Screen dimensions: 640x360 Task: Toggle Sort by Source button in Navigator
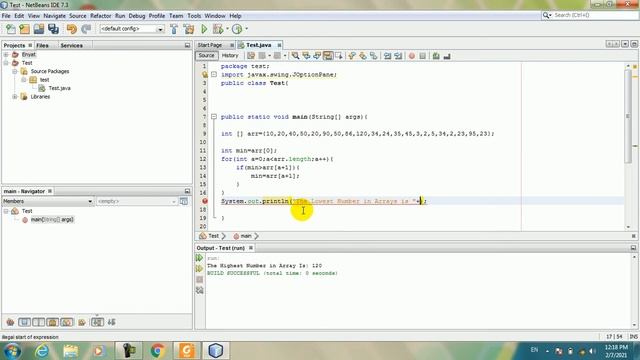pyautogui.click(x=111, y=322)
